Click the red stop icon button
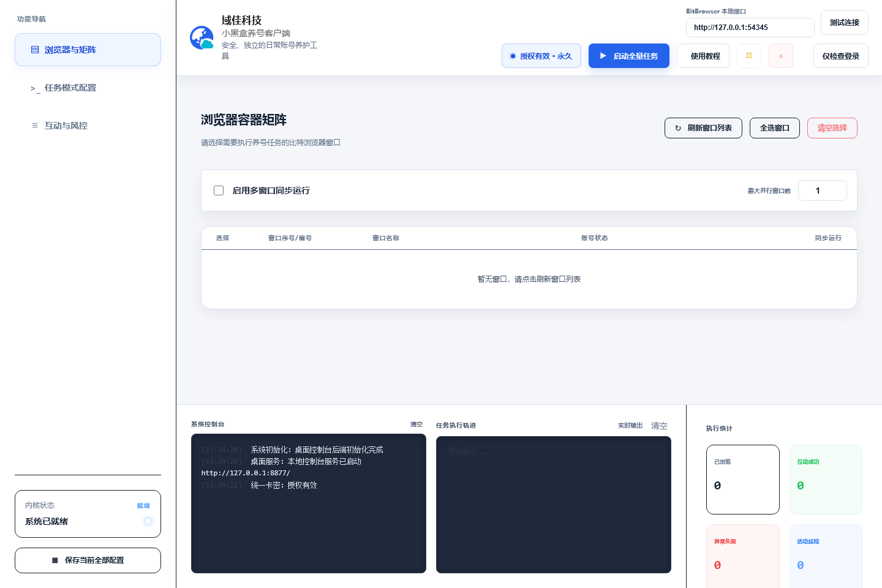882x588 pixels. coord(781,56)
